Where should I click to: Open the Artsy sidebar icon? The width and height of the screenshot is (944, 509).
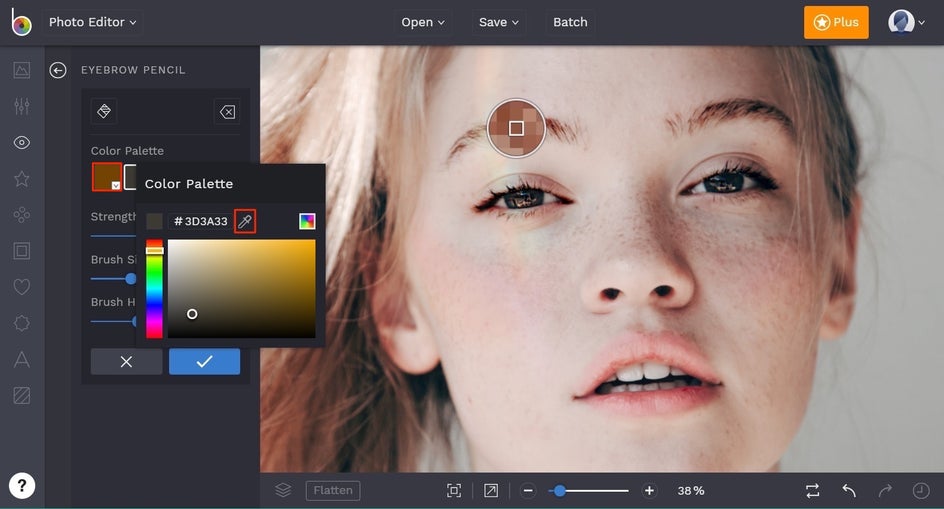pos(22,214)
